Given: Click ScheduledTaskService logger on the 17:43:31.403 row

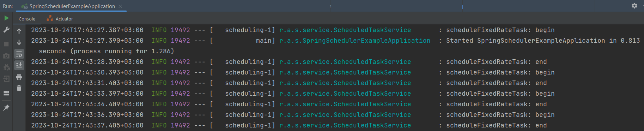Looking at the screenshot, I should pos(345,83).
